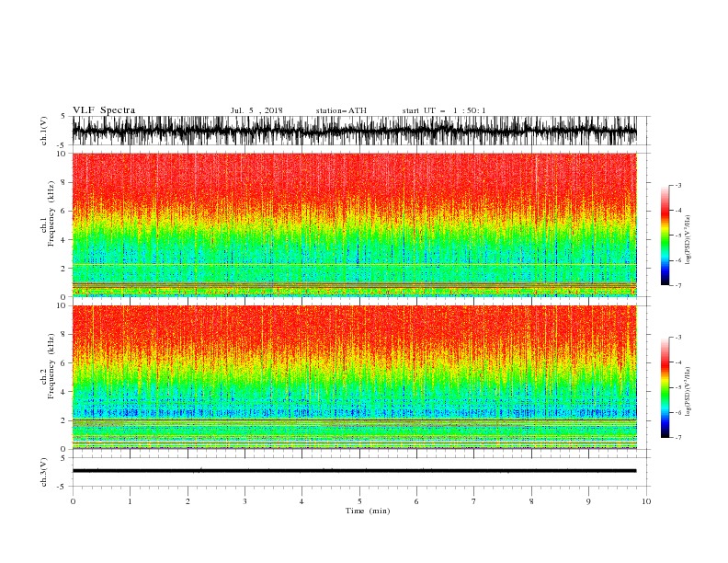Click the "10" kHz tick of ch.2 spectrogram
Image resolution: width=728 pixels, height=563 pixels.
tap(63, 306)
